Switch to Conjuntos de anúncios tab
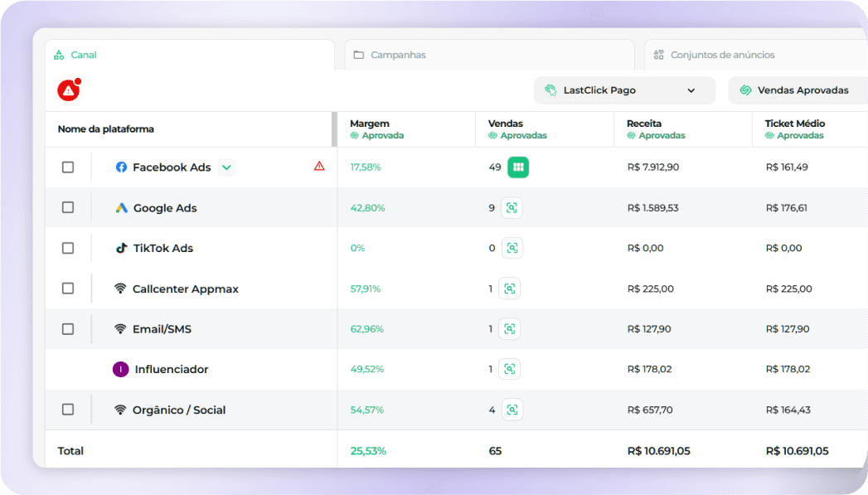Screen dimensions: 868x495 pyautogui.click(x=721, y=55)
